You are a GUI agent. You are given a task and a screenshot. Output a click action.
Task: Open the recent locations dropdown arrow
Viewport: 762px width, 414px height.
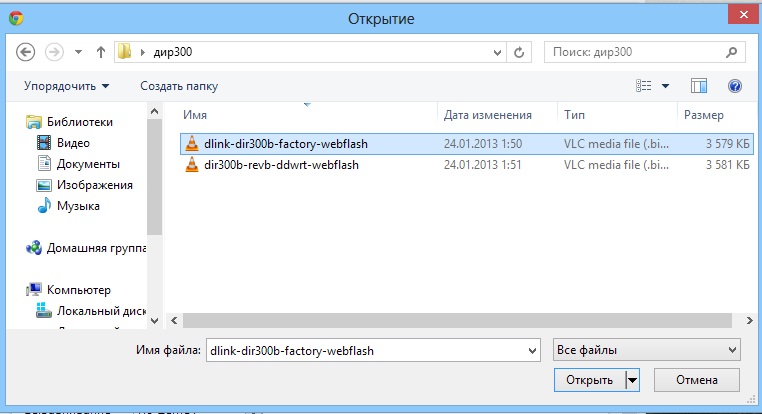(x=78, y=52)
